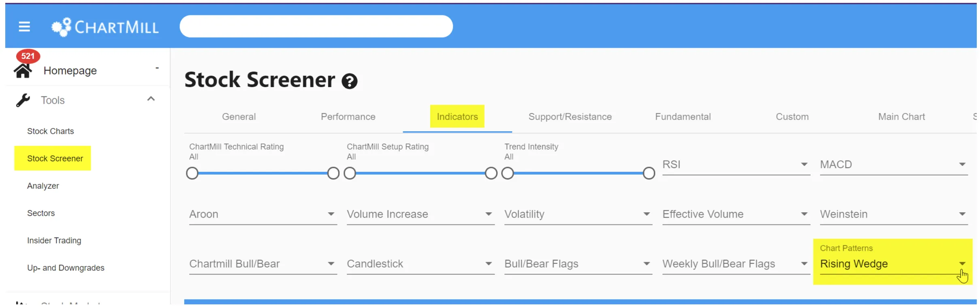This screenshot has width=980, height=308.
Task: Select the Support/Resistance tab
Action: (x=570, y=117)
